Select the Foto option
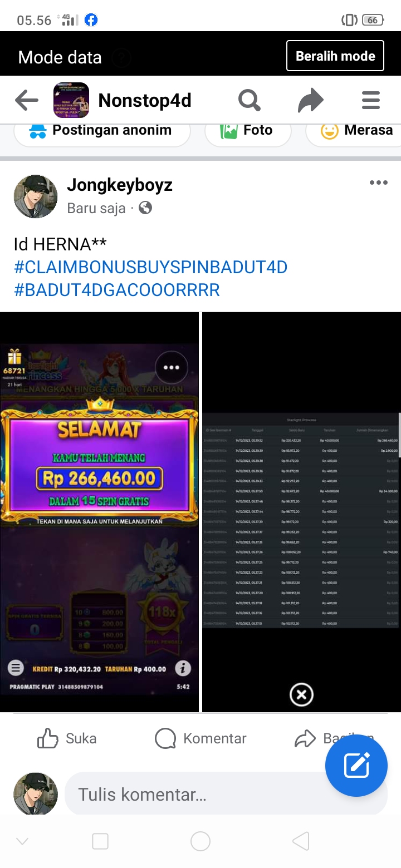The image size is (401, 868). [248, 131]
